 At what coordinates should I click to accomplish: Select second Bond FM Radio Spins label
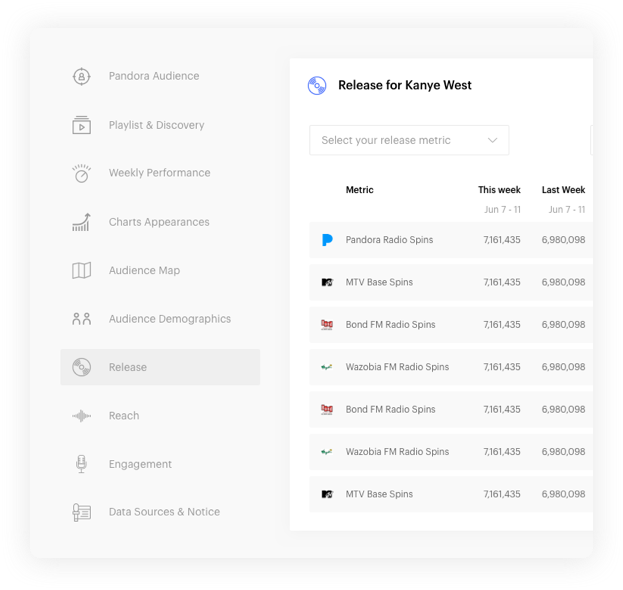point(391,409)
